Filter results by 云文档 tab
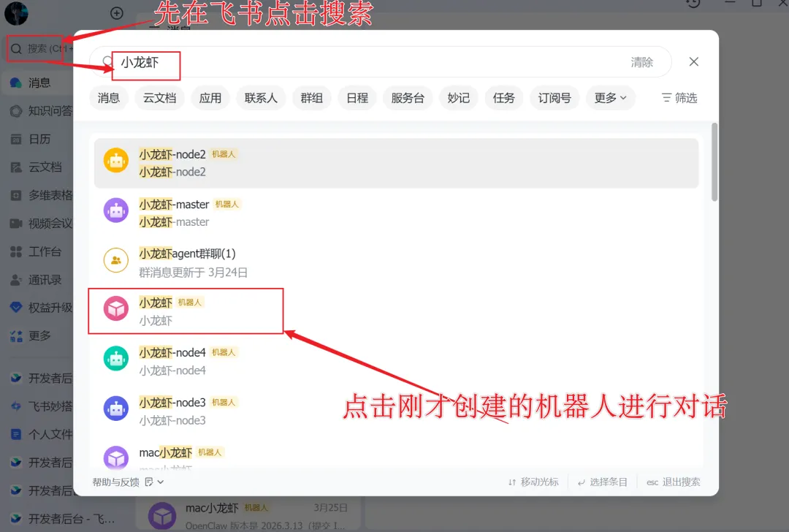 [x=159, y=98]
